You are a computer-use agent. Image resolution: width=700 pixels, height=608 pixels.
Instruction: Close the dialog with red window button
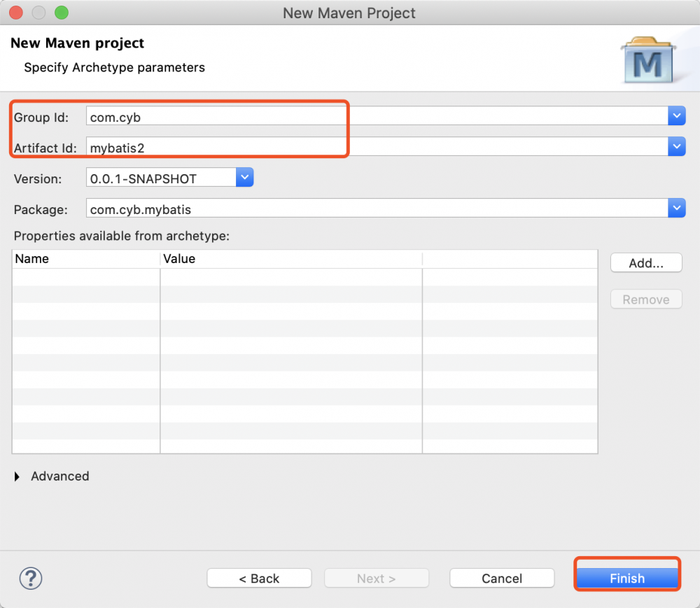click(x=16, y=13)
